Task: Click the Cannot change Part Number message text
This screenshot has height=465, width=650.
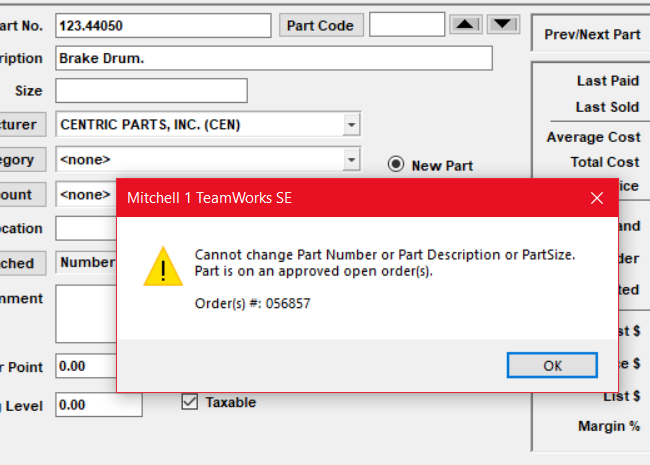Action: coord(385,263)
